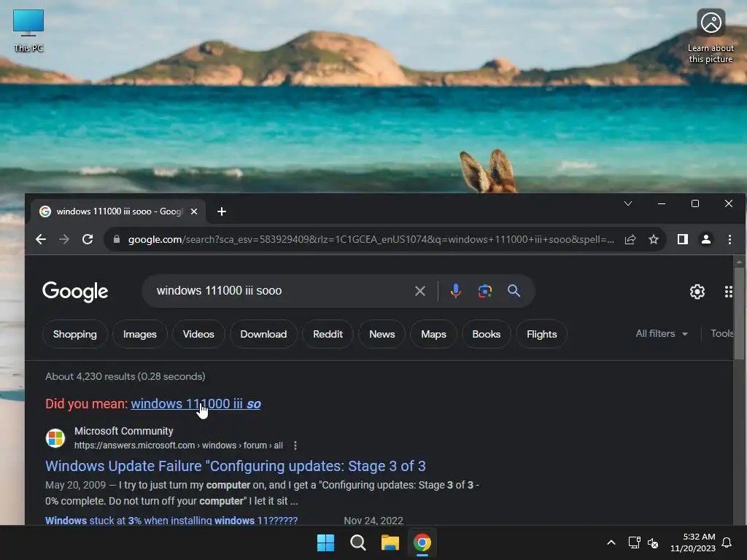Click the answers.microsoft.com breadcrumb URL
This screenshot has height=560, width=747.
(x=178, y=446)
